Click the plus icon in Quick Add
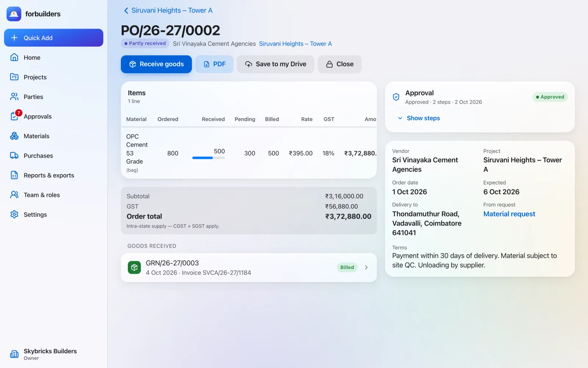Screen dimensions: 588x368 [14, 38]
